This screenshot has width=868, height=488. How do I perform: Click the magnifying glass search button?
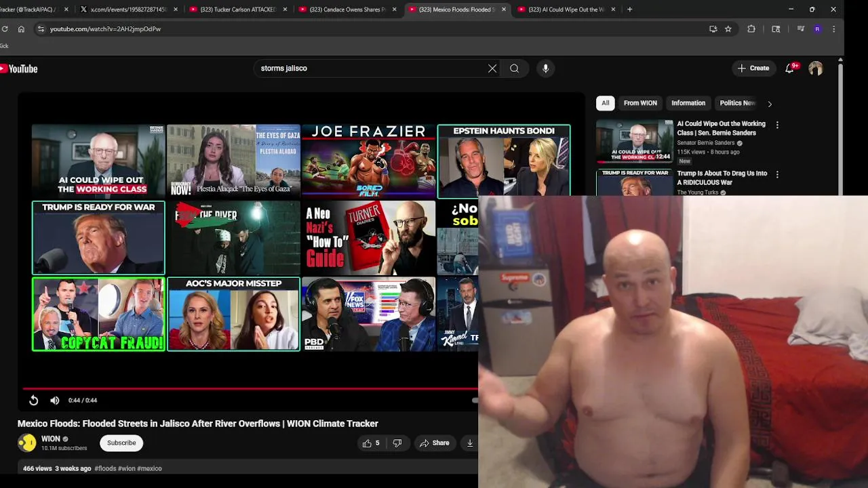pyautogui.click(x=515, y=68)
